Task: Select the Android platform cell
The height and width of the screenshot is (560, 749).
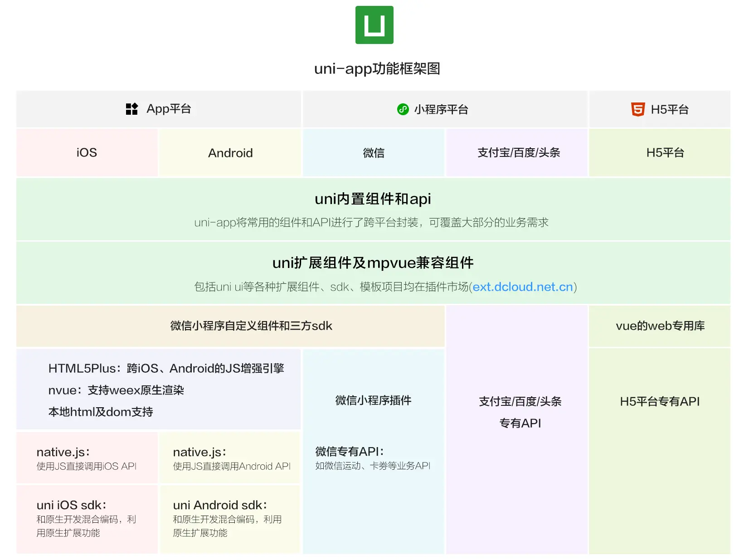Action: pyautogui.click(x=230, y=152)
